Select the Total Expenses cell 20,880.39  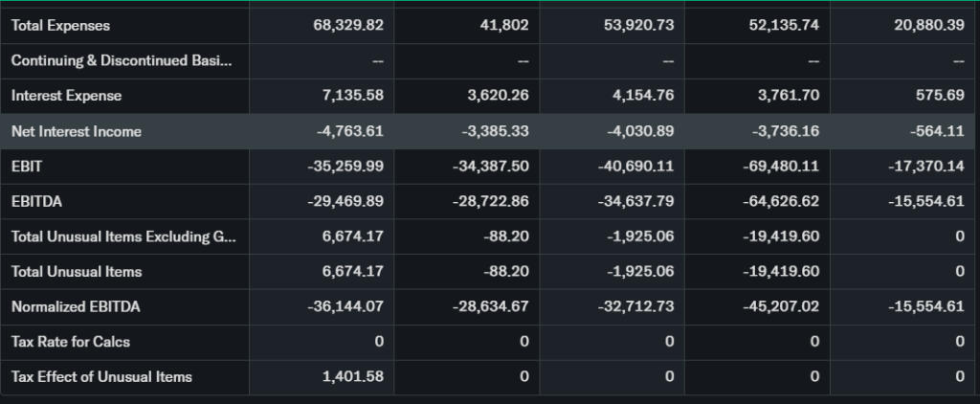click(x=927, y=25)
